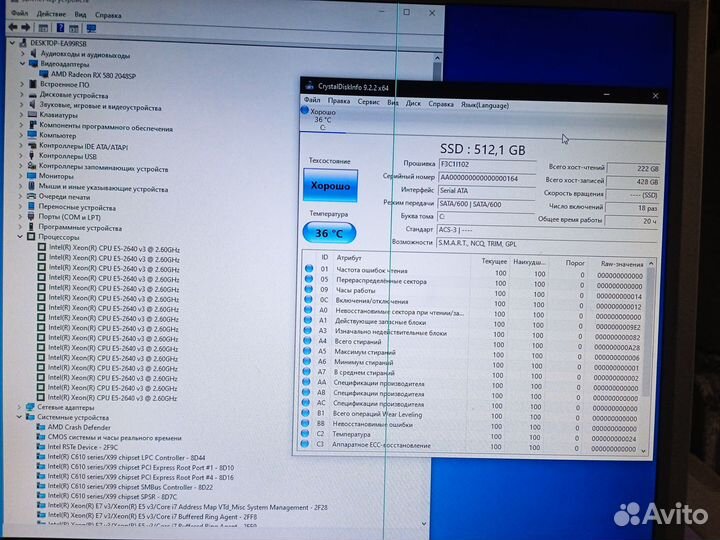This screenshot has height=540, width=720.
Task: Click the AMD Crash Defender device icon
Action: point(41,427)
